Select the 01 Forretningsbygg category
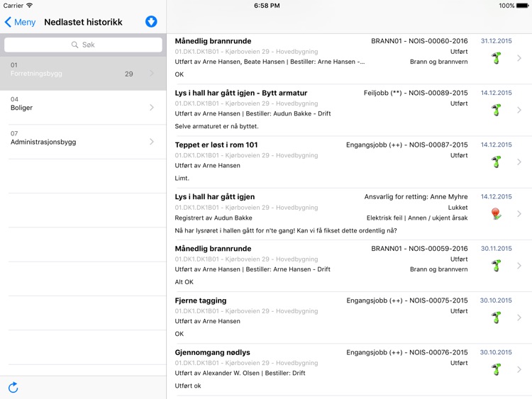Screen dimensions: 532x399 point(83,73)
